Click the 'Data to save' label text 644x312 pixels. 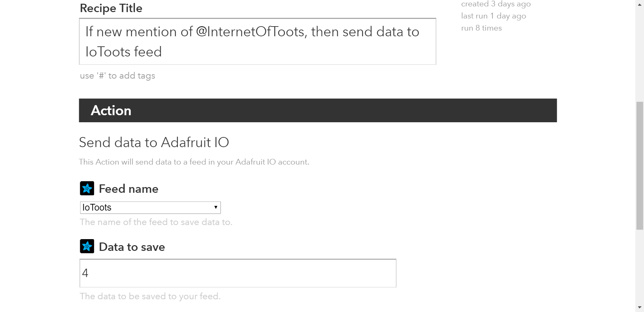tap(132, 247)
